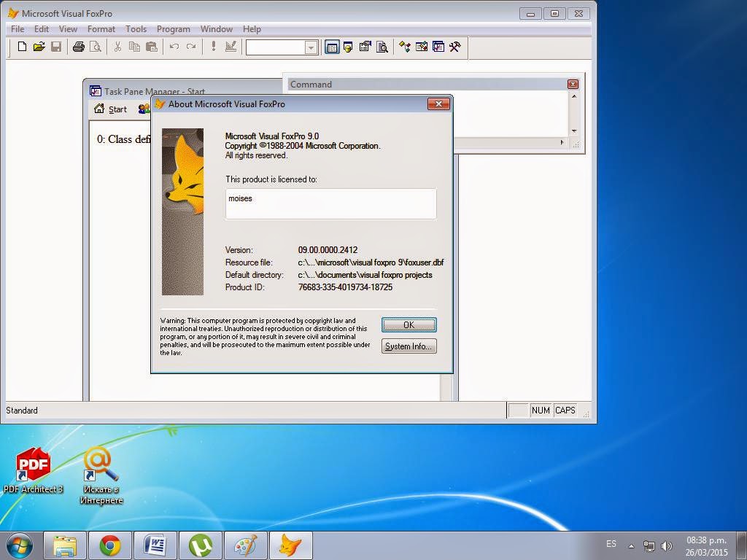
Task: Open the Command Window toolbar icon
Action: [332, 47]
